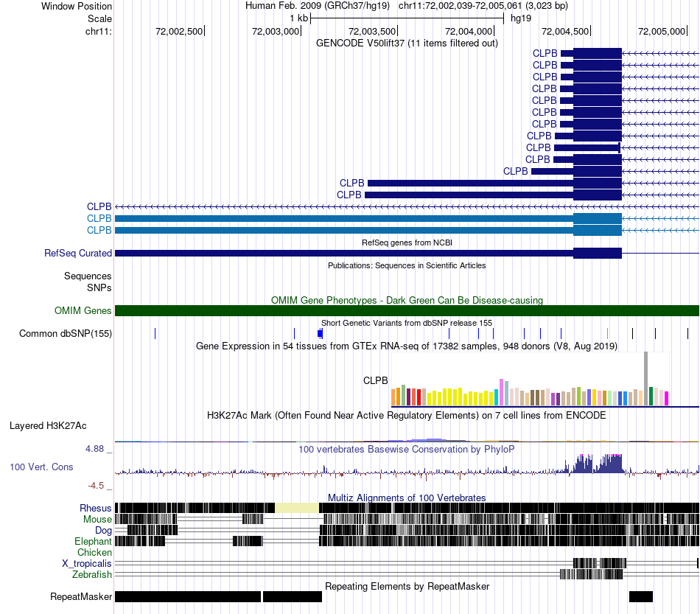Screen dimensions: 700x614
Task: Open Short Genetic Variants from dbSNP title
Action: click(x=407, y=323)
